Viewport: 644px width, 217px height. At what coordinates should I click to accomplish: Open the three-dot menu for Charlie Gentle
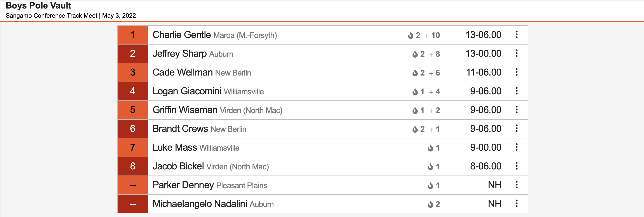pyautogui.click(x=517, y=35)
